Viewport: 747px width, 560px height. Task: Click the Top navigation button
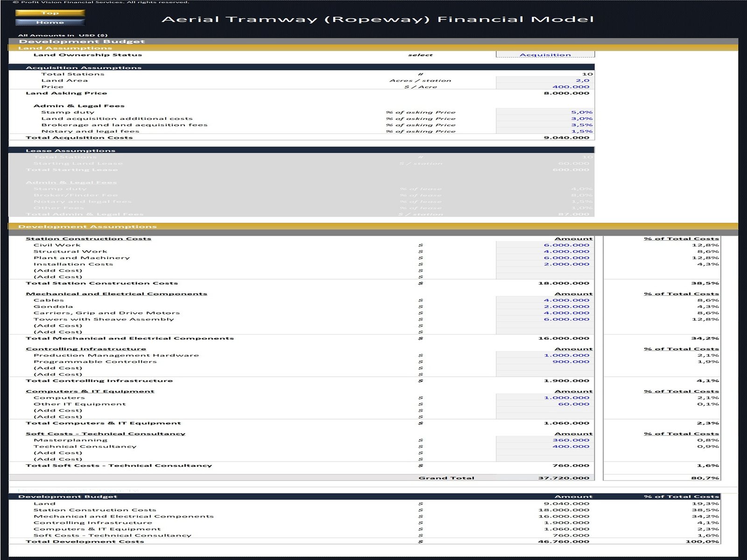click(50, 13)
